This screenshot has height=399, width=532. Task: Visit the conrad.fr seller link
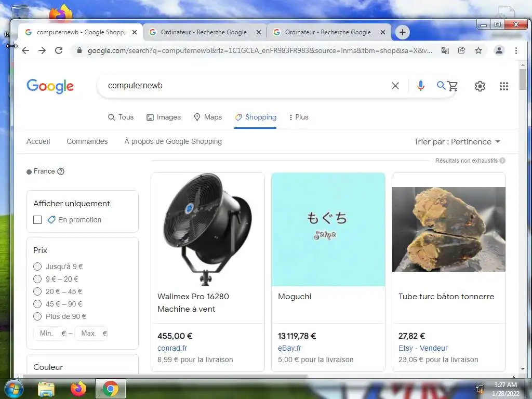click(x=172, y=349)
